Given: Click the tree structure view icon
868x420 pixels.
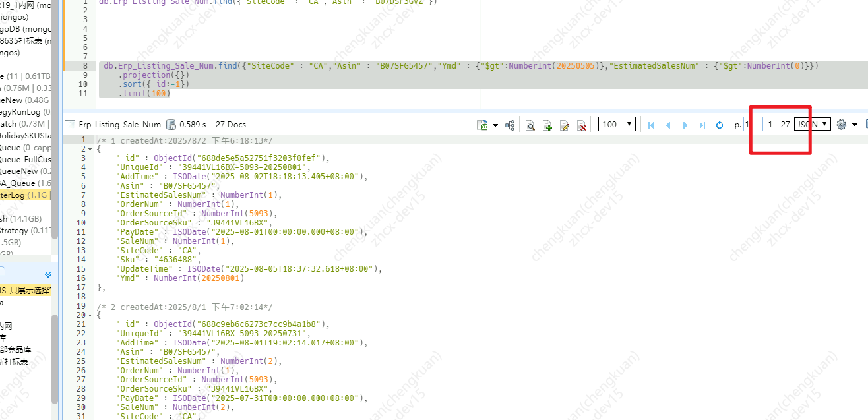Looking at the screenshot, I should pyautogui.click(x=510, y=125).
